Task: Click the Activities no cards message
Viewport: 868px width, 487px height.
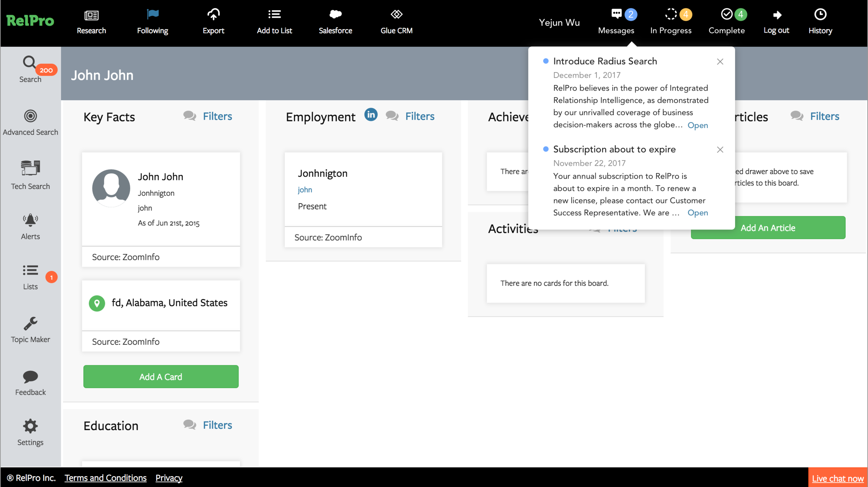Action: coord(554,283)
